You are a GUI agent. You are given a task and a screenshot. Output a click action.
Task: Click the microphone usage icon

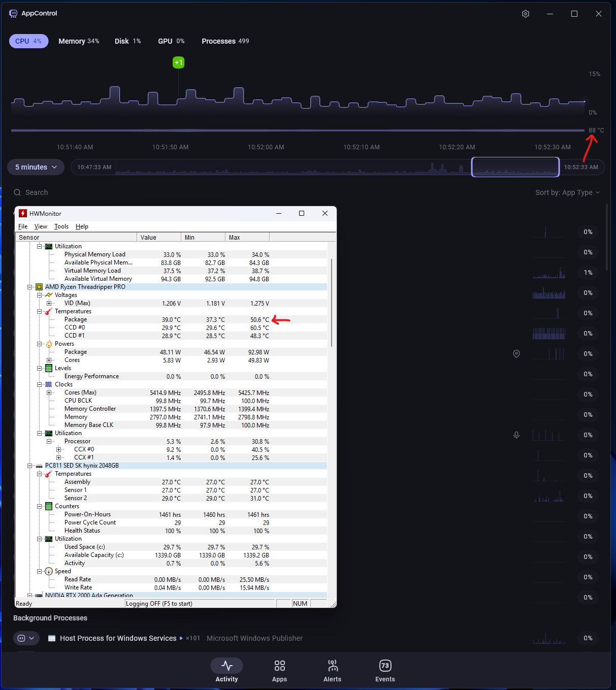pyautogui.click(x=516, y=435)
